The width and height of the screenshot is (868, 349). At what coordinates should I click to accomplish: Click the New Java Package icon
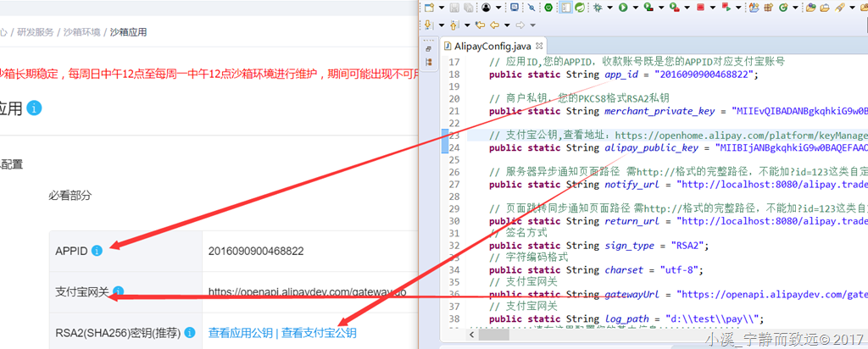pos(768,7)
